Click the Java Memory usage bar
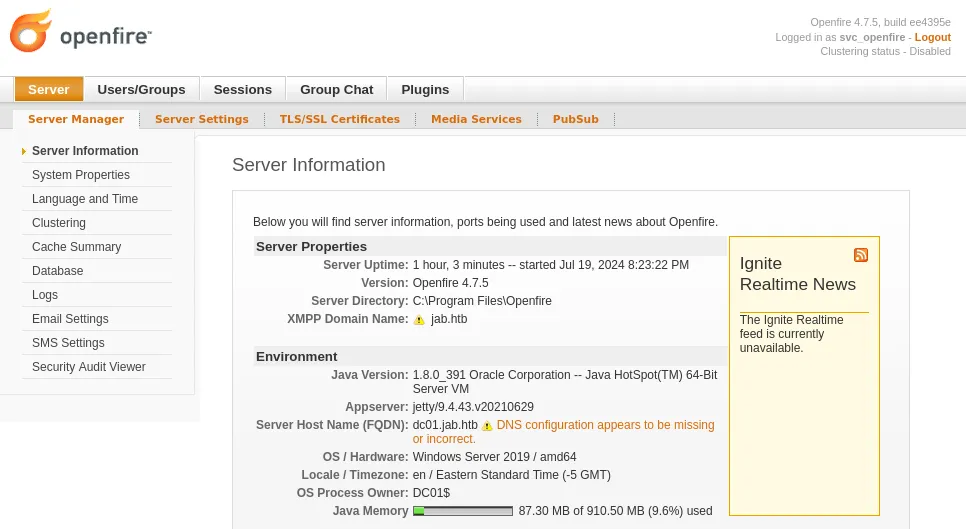The height and width of the screenshot is (529, 966). click(463, 511)
